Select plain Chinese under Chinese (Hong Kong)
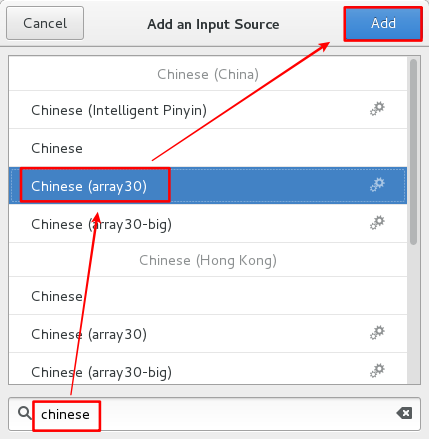 pos(208,296)
